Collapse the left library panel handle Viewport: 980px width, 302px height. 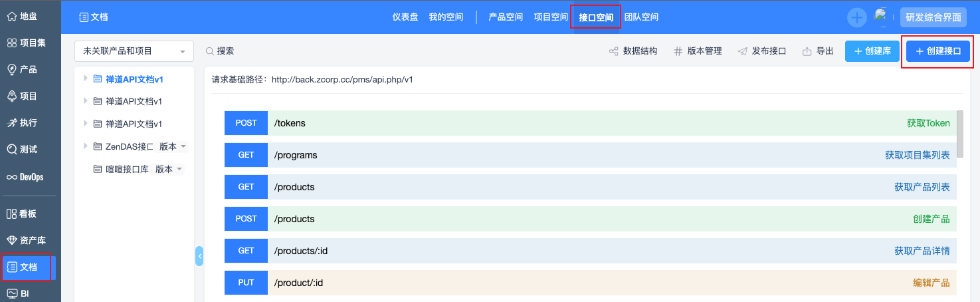[x=199, y=255]
